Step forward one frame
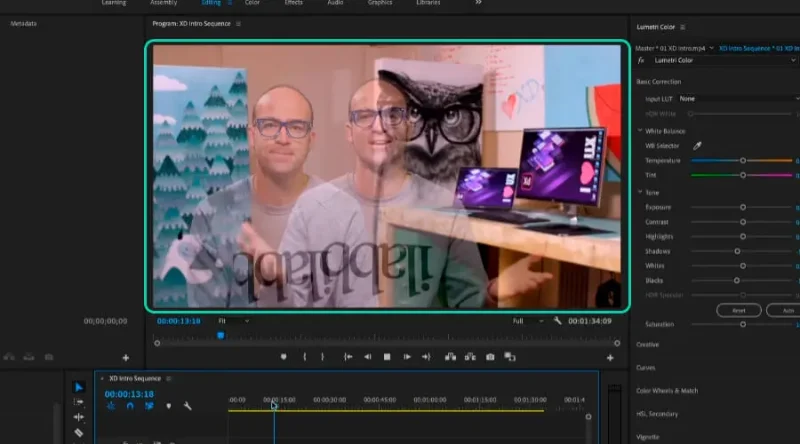Screen dimensions: 800x444 pyautogui.click(x=407, y=357)
